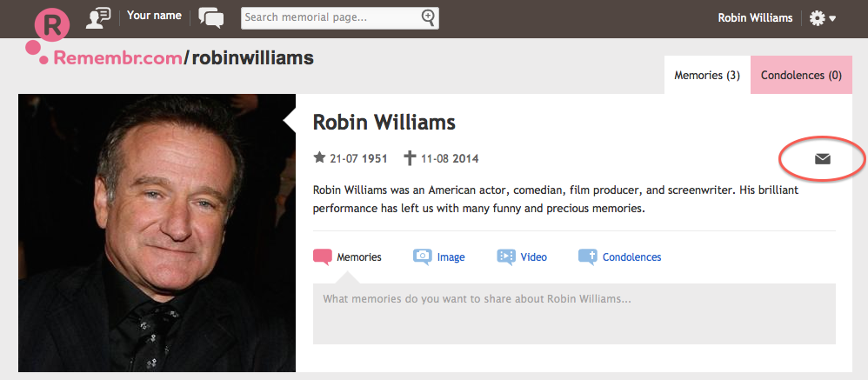The height and width of the screenshot is (380, 868).
Task: Click the magnifier search icon
Action: 428,17
